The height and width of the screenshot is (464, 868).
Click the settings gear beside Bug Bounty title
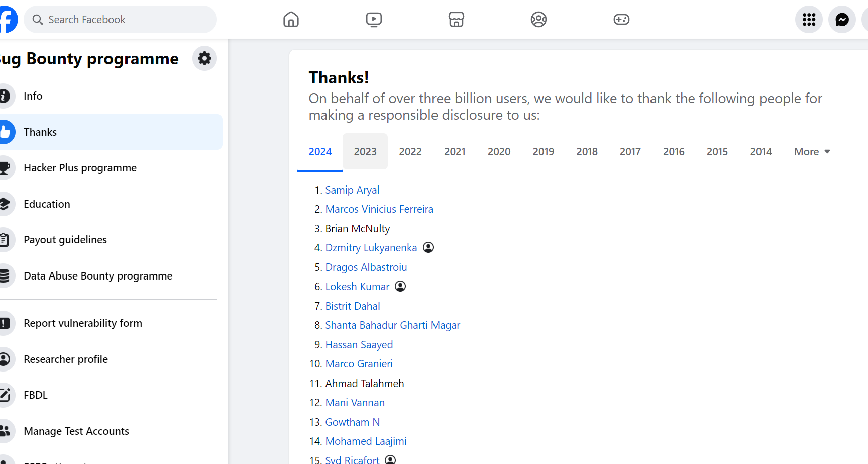click(x=204, y=59)
